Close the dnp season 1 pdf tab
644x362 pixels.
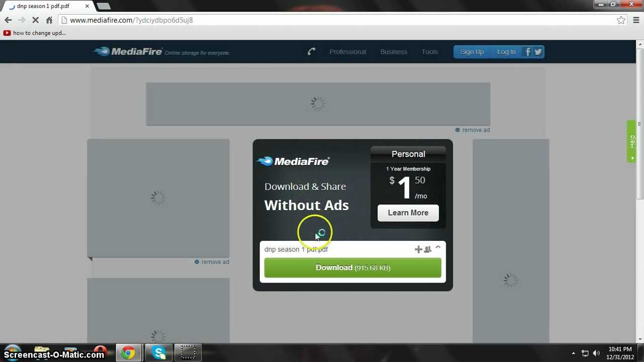87,6
